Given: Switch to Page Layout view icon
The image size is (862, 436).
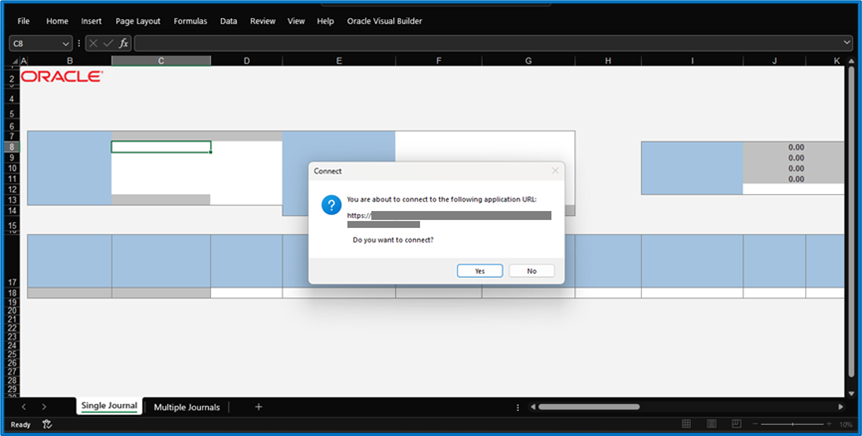Looking at the screenshot, I should pos(711,424).
